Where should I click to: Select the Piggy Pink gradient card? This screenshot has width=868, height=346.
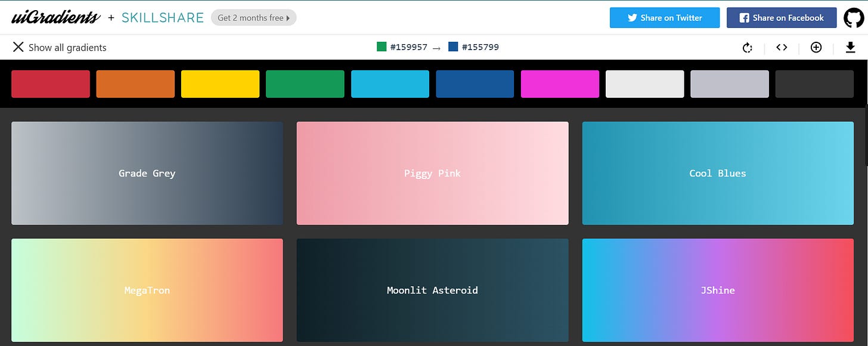click(432, 173)
